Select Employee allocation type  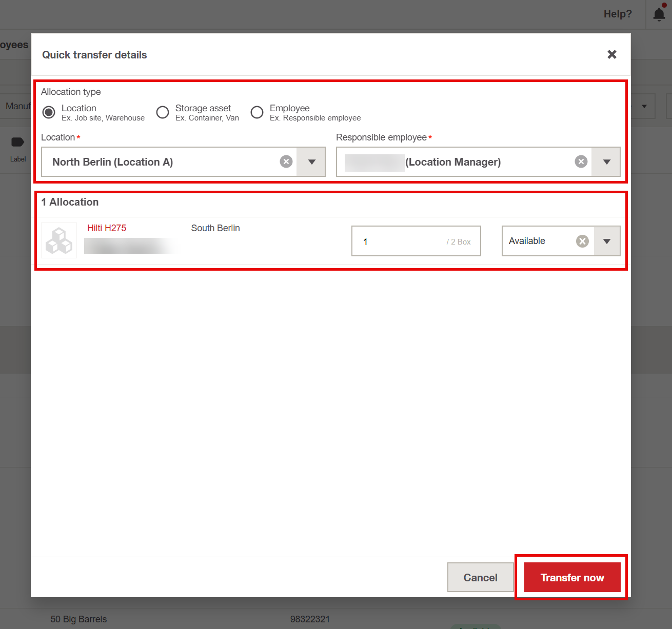(257, 112)
